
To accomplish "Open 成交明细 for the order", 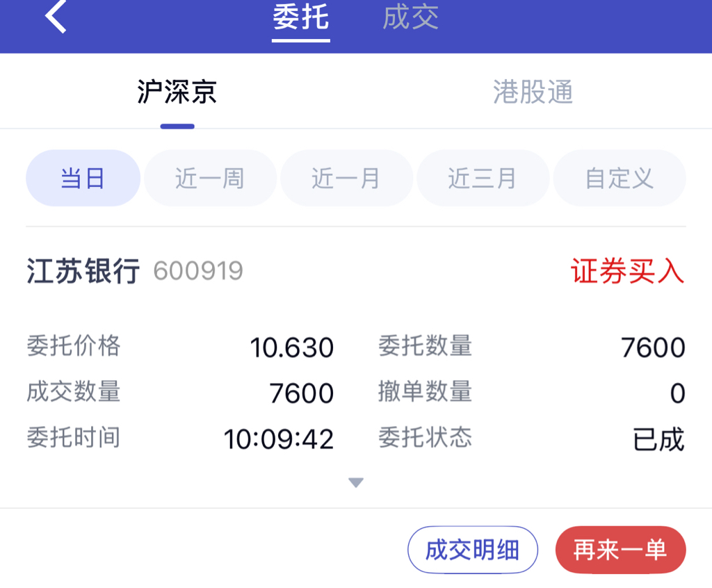I will point(473,550).
